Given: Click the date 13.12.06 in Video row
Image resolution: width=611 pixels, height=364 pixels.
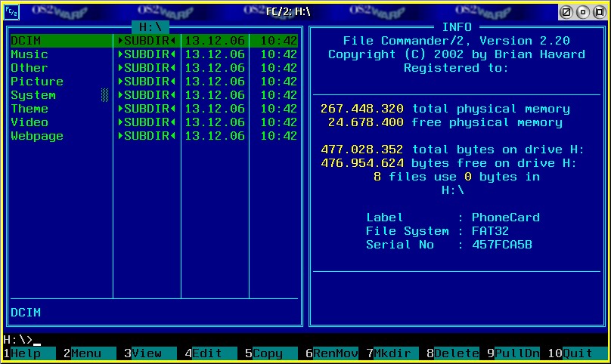Looking at the screenshot, I should tap(215, 122).
